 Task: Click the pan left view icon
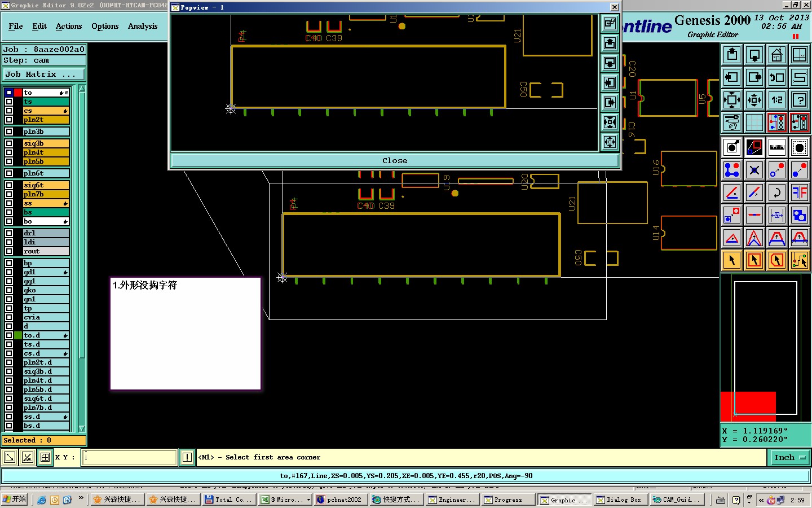(x=732, y=77)
